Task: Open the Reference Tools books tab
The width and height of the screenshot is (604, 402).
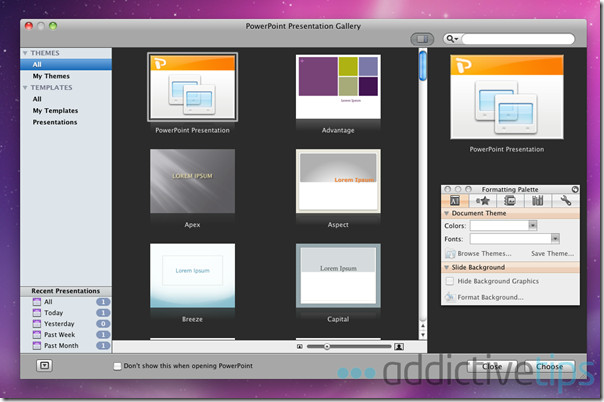Action: point(537,201)
